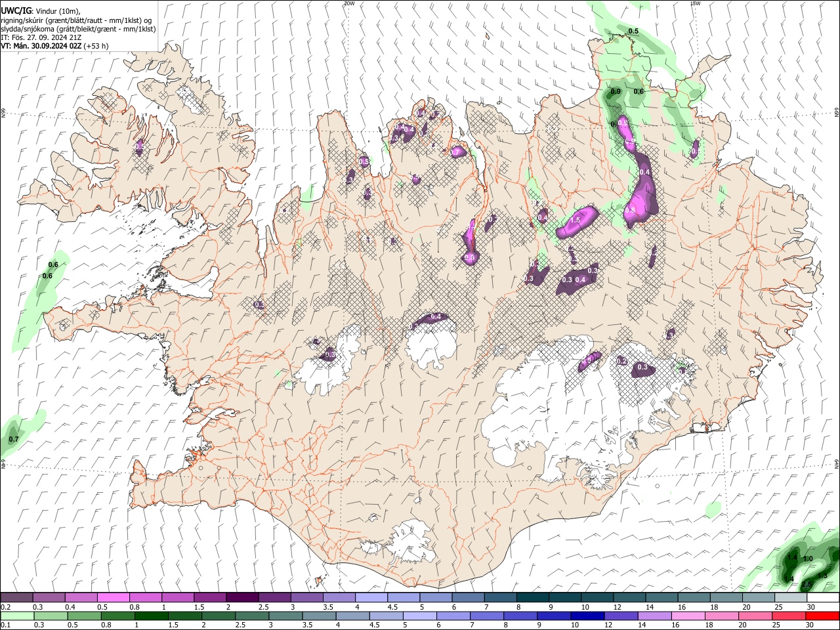Click lower legend swatch between 14 and 16
This screenshot has width=840, height=630.
(x=654, y=616)
